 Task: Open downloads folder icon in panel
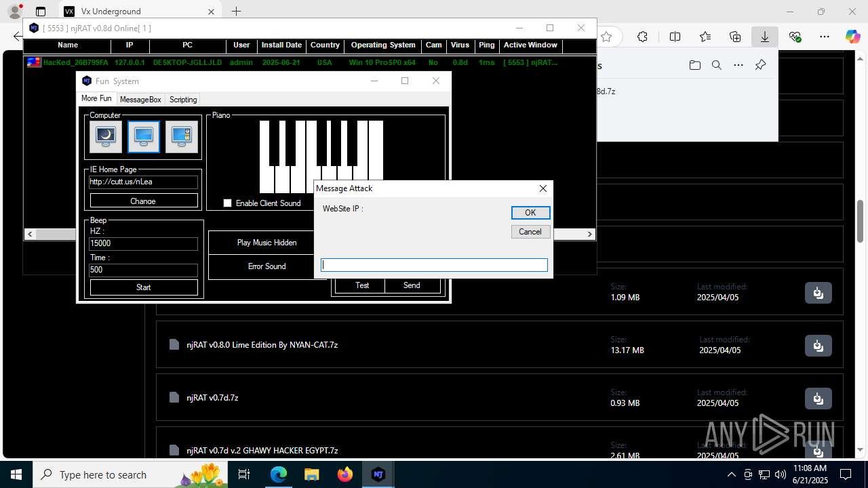coord(694,65)
